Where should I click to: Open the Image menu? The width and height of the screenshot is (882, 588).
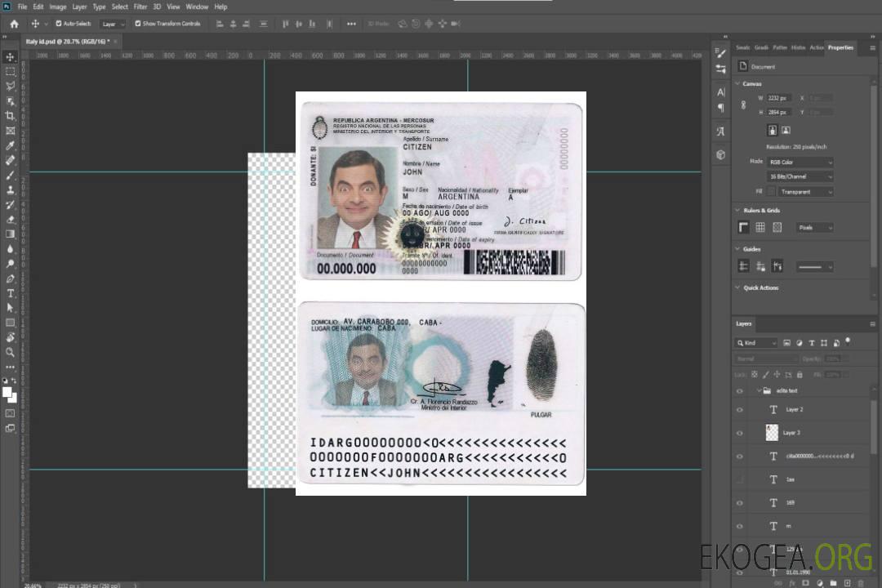(x=57, y=7)
